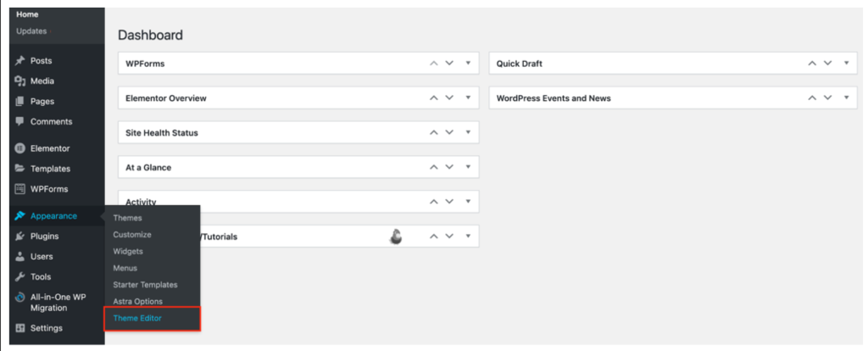
Task: Move Elementor Overview panel down
Action: coord(450,98)
